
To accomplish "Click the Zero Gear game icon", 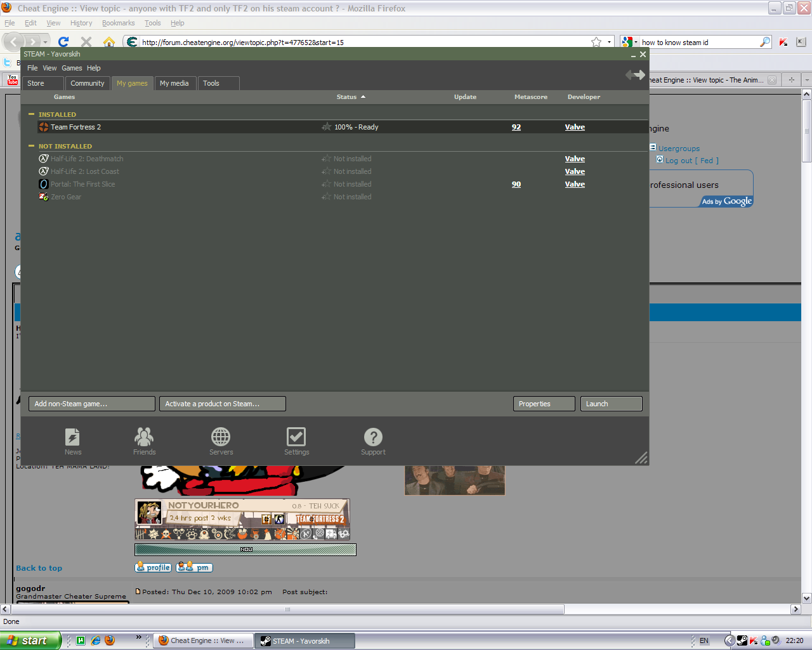I will click(x=44, y=197).
